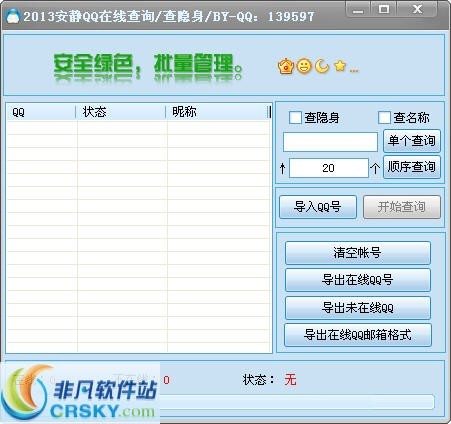This screenshot has height=424, width=451.
Task: Click the moon level icon in the banner
Action: (x=322, y=66)
